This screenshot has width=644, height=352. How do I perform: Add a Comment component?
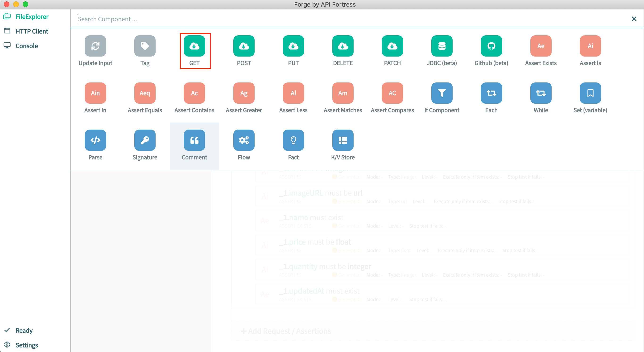tap(194, 144)
